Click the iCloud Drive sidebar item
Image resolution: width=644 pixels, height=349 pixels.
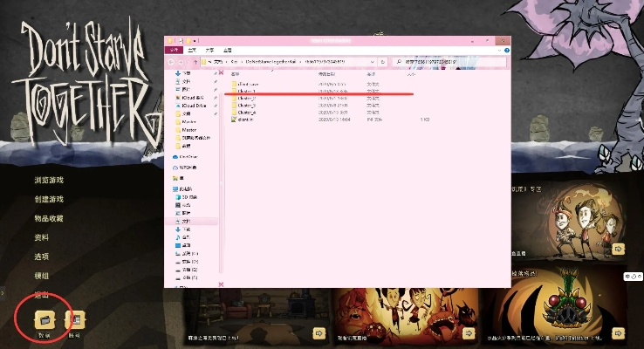tap(192, 106)
